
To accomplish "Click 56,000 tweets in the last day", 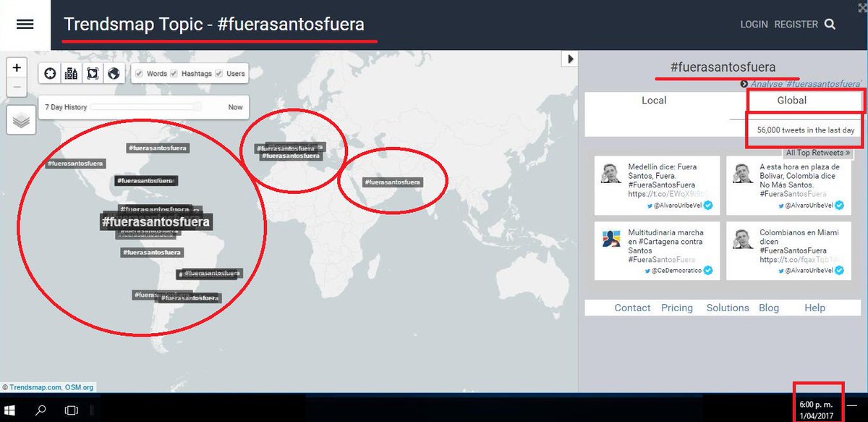I will [x=806, y=130].
